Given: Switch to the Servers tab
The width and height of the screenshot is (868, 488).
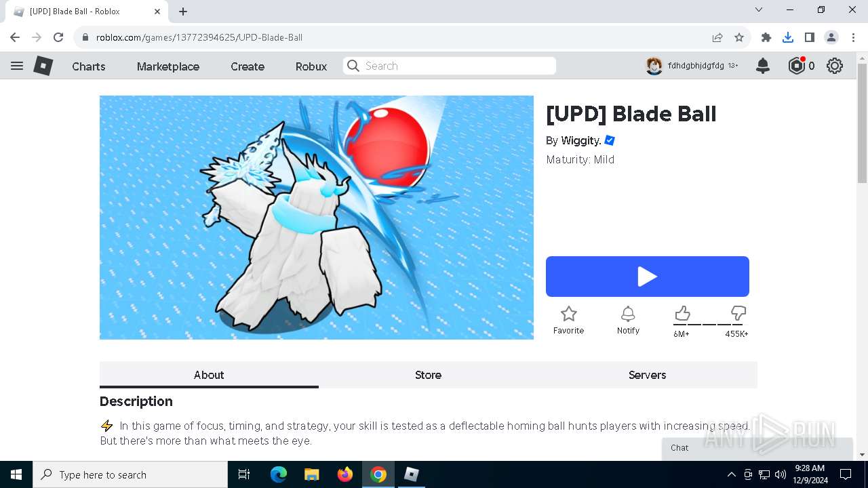Looking at the screenshot, I should (x=647, y=375).
